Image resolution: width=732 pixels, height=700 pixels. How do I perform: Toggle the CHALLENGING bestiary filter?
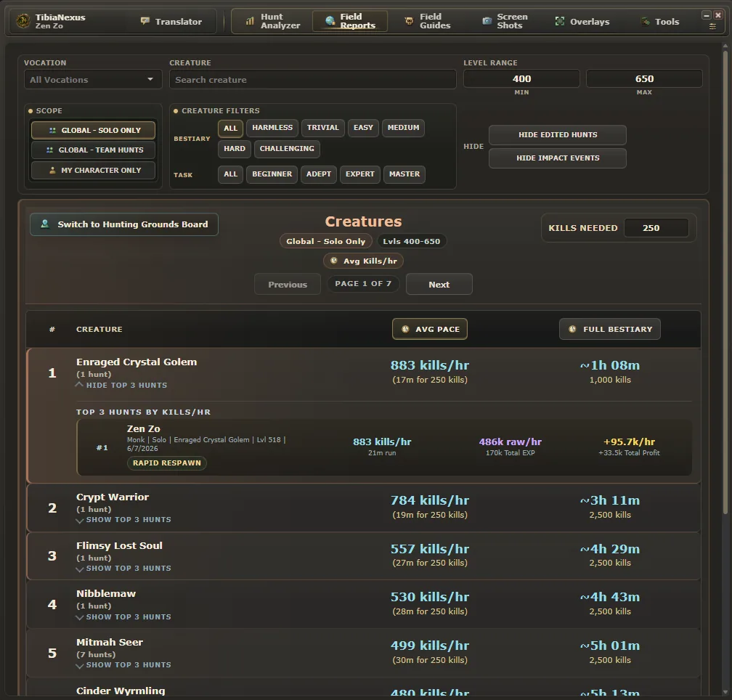point(287,149)
